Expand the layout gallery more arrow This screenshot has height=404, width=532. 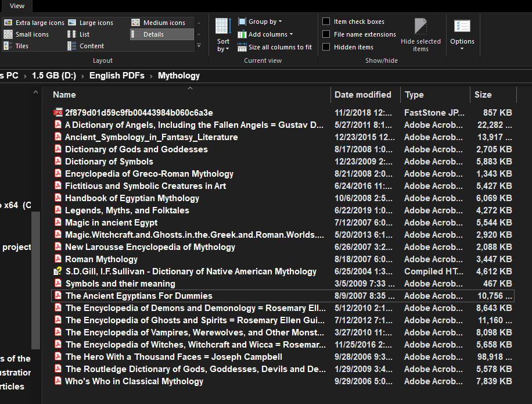click(199, 46)
